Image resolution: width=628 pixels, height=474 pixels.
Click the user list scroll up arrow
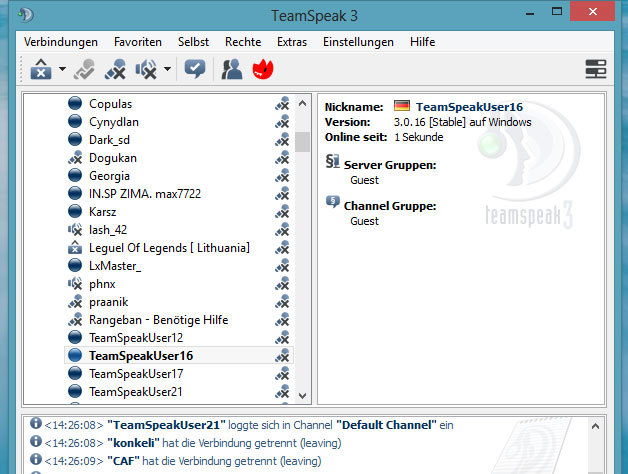point(302,103)
